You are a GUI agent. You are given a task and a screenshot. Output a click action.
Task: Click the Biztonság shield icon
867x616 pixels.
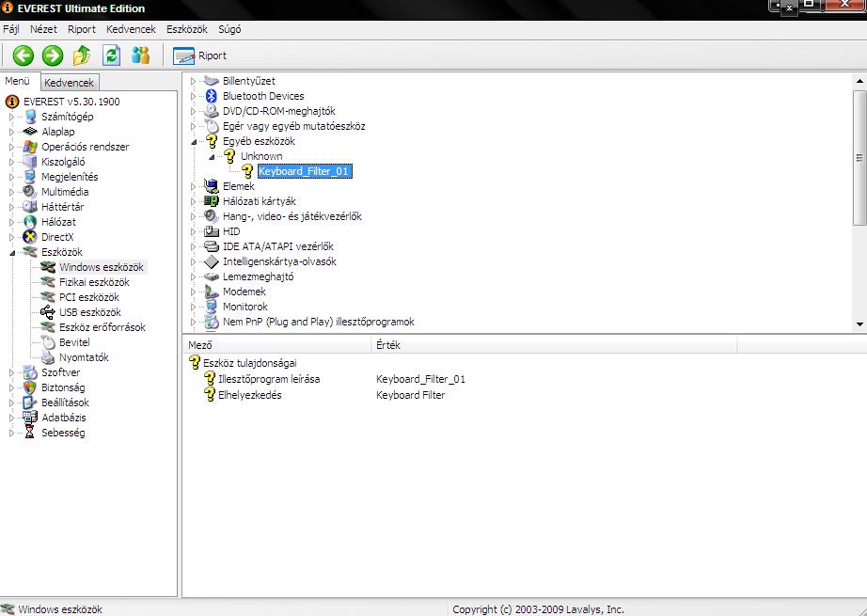(x=30, y=387)
